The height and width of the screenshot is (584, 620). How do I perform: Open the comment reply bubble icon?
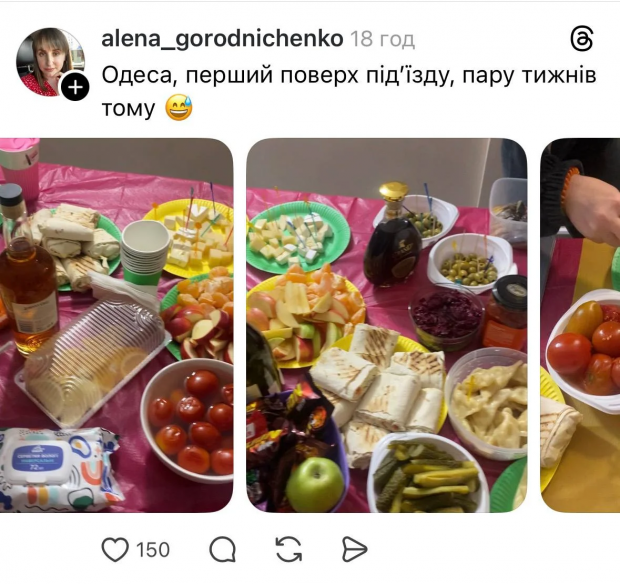223,550
